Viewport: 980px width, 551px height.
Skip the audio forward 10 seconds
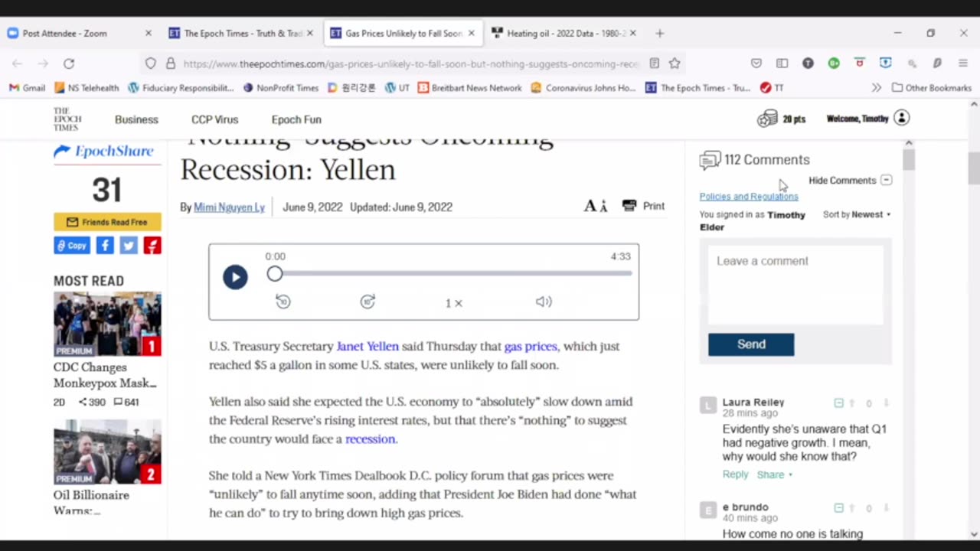click(x=367, y=302)
